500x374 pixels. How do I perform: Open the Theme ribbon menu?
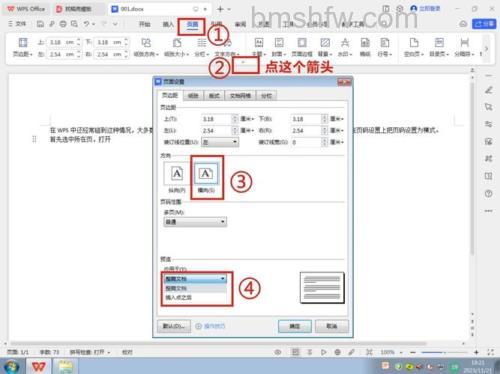coord(259,47)
